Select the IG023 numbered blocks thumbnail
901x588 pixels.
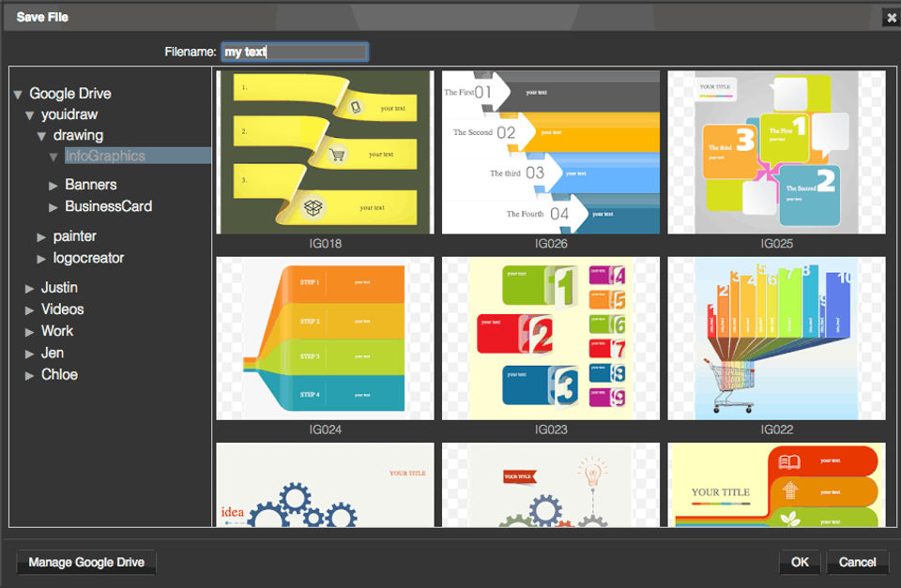point(551,339)
